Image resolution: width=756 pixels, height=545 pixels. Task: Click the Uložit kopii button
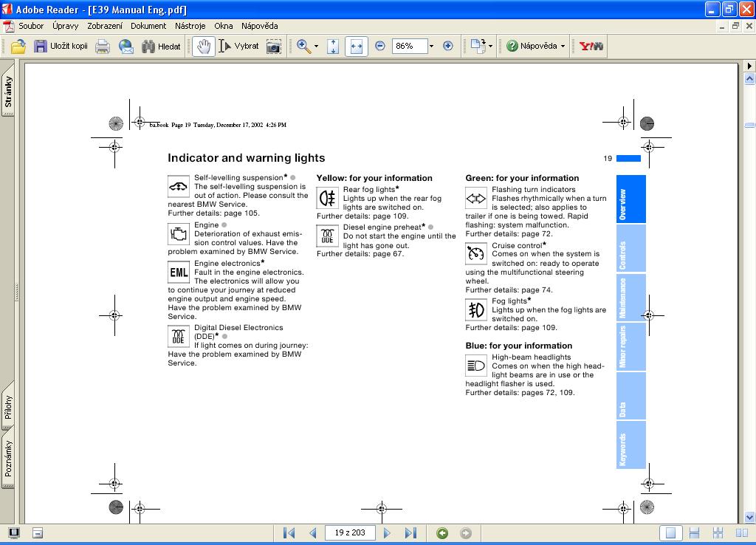click(x=61, y=46)
